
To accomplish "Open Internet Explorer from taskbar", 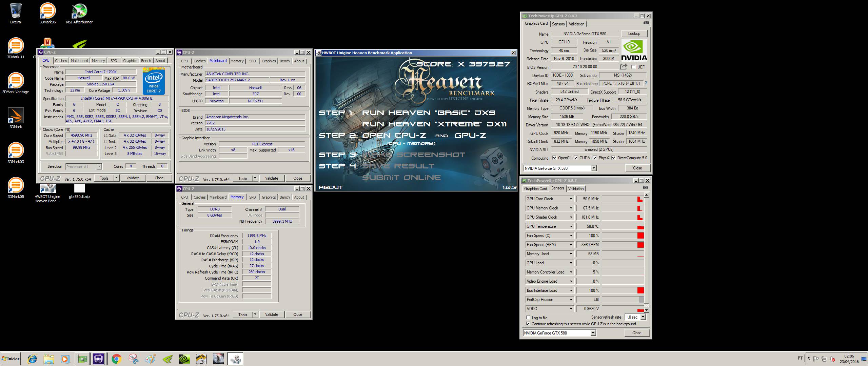I will 32,359.
